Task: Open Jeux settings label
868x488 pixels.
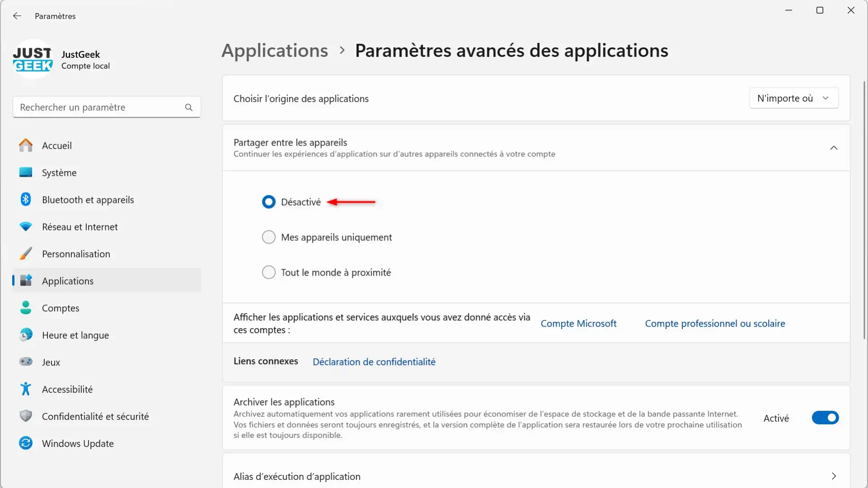Action: coord(51,362)
